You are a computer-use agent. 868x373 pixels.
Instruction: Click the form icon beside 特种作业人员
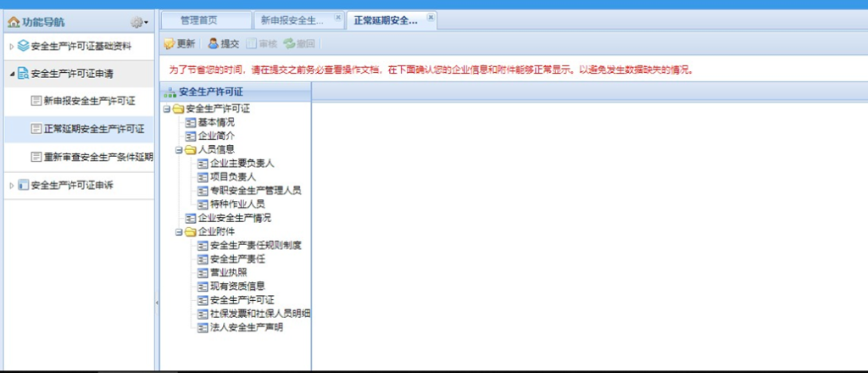point(203,205)
